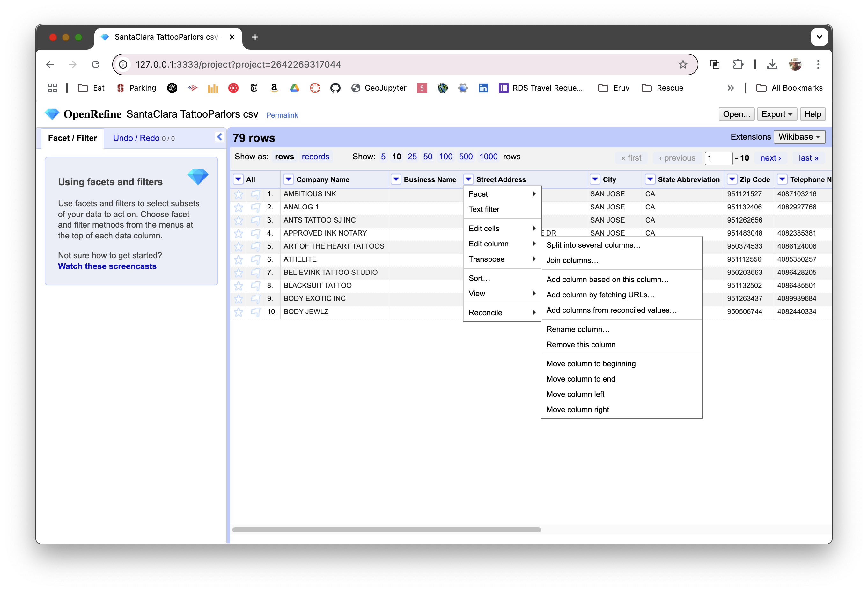Star row 1 AMBITIOUS INK

(x=238, y=194)
